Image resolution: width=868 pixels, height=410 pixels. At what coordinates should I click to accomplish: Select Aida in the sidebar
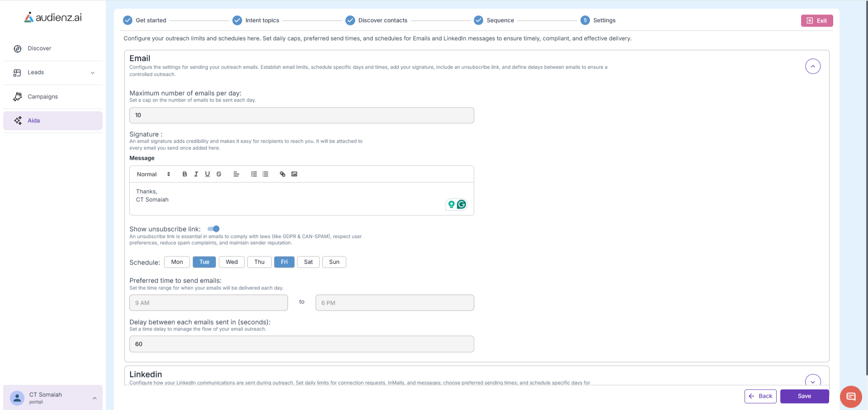pyautogui.click(x=53, y=121)
